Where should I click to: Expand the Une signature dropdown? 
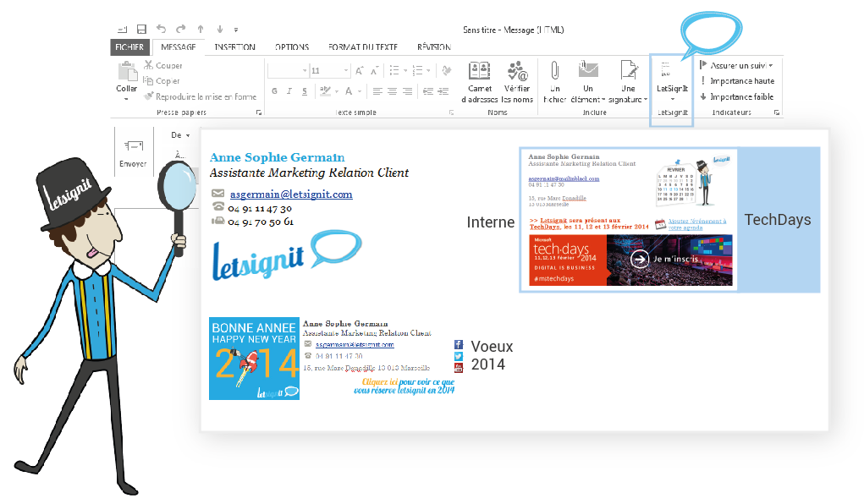tap(627, 83)
